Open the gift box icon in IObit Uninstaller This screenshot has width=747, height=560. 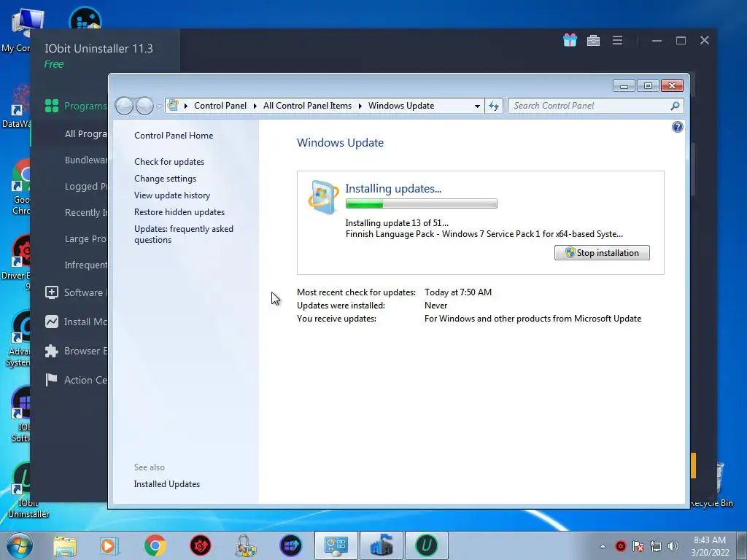[x=570, y=40]
